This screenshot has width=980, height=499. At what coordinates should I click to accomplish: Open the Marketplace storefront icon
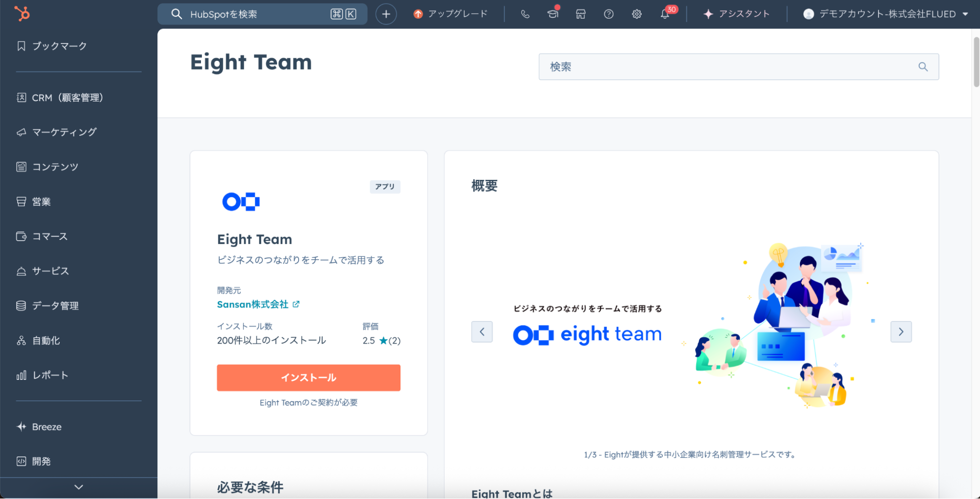click(580, 14)
